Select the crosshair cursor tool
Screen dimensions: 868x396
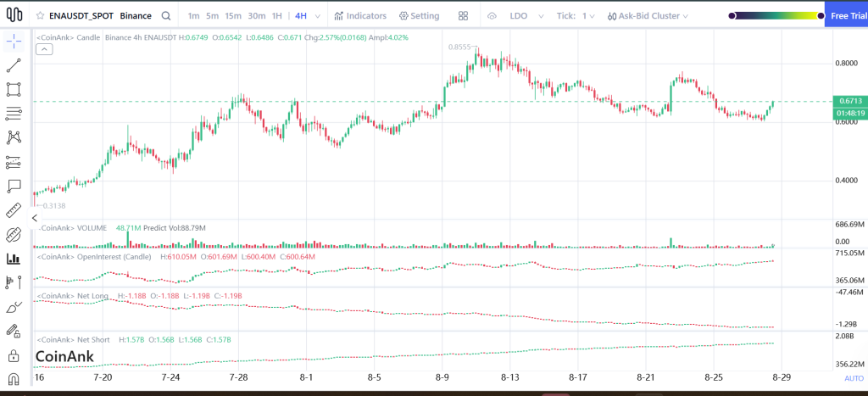click(14, 41)
